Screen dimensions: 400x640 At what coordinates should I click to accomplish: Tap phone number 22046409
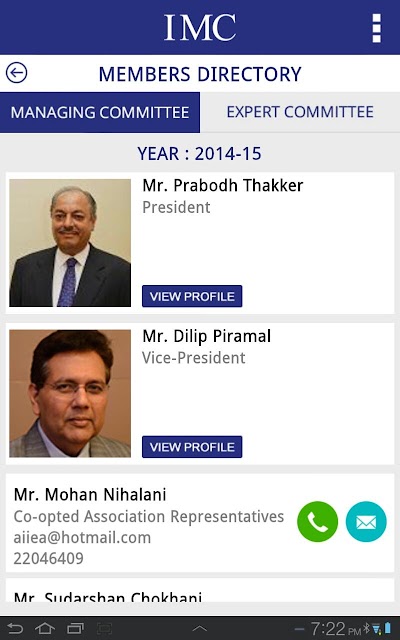(49, 558)
